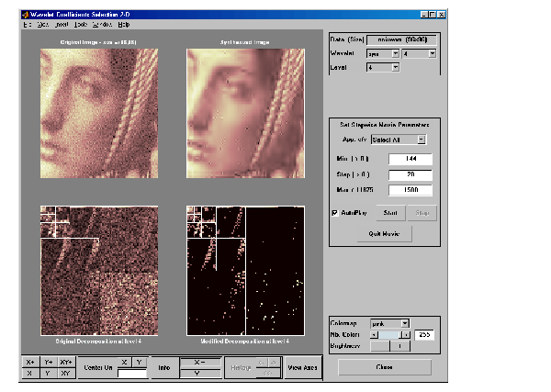Click the XY- zoom out button

click(66, 373)
